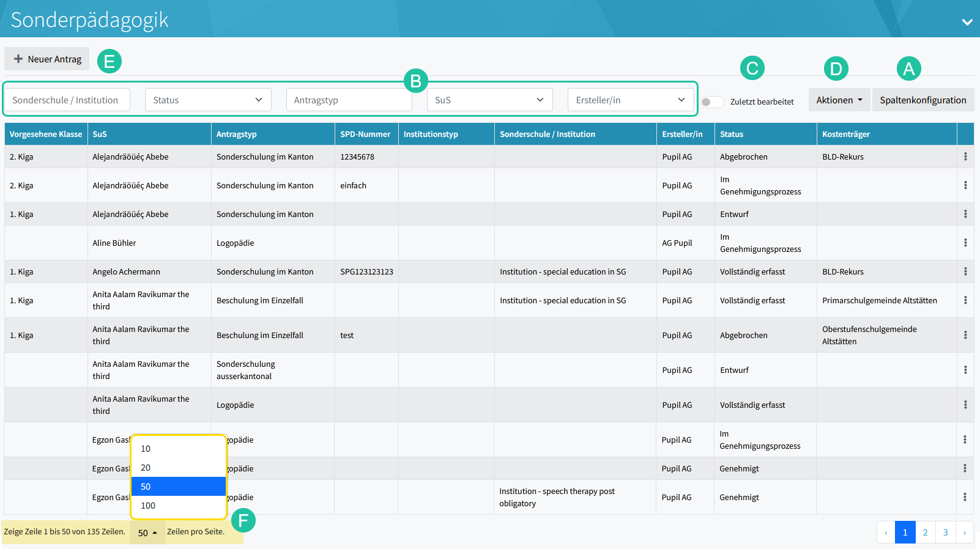Go to page 1 in pagination
980x549 pixels.
905,532
